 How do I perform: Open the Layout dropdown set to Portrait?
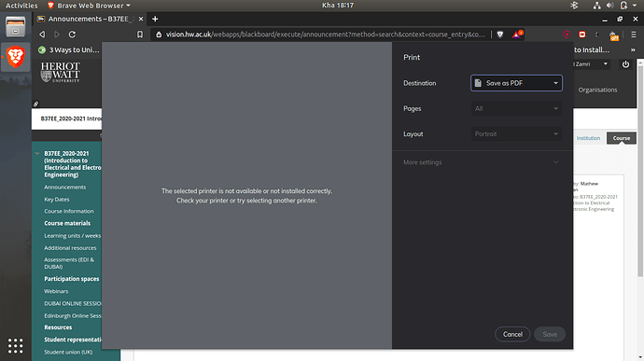pos(516,134)
